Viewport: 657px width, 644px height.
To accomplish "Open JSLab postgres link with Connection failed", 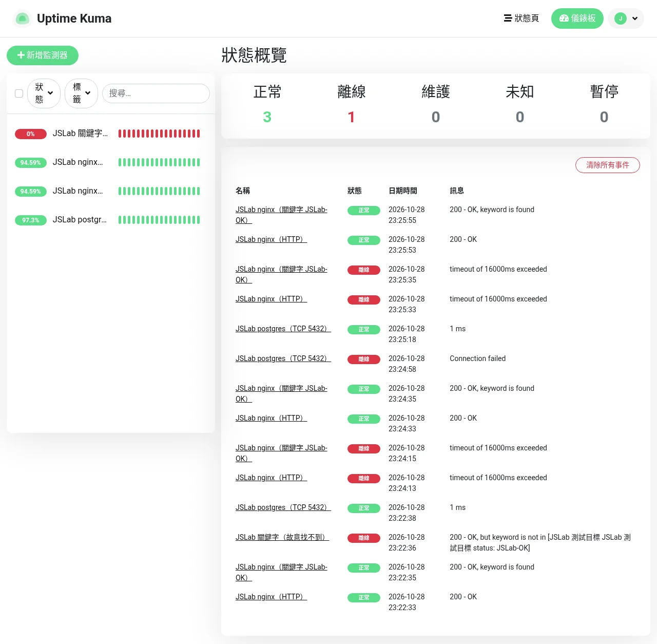I will [283, 358].
